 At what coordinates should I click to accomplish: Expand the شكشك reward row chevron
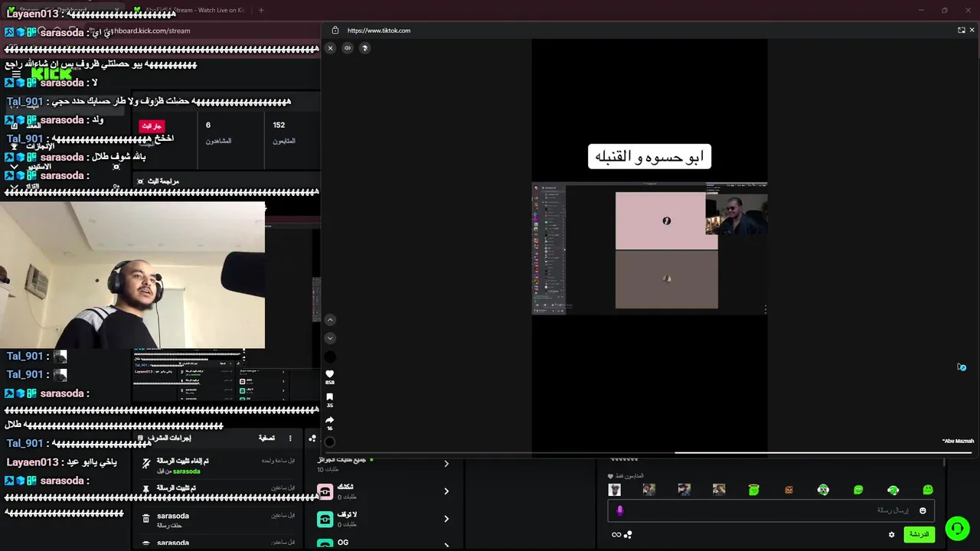[446, 491]
